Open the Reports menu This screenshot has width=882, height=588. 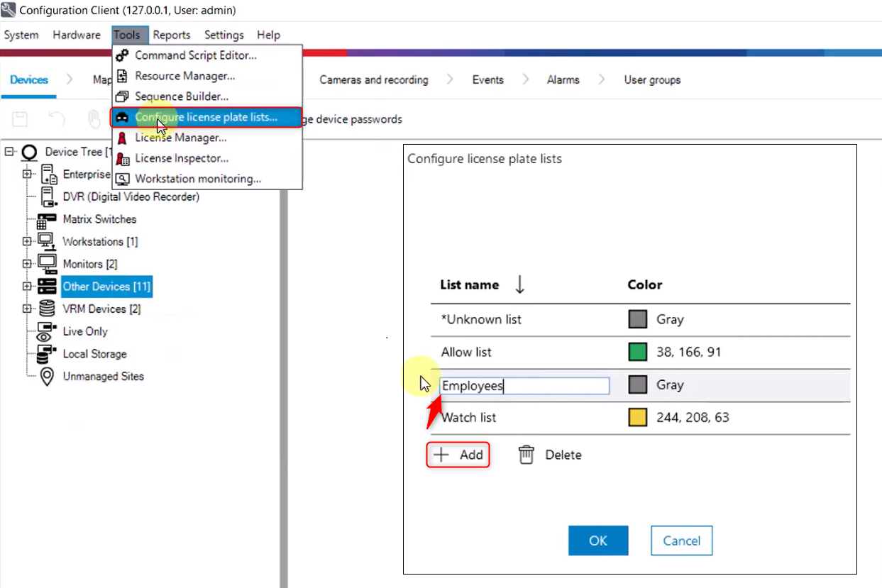coord(172,35)
